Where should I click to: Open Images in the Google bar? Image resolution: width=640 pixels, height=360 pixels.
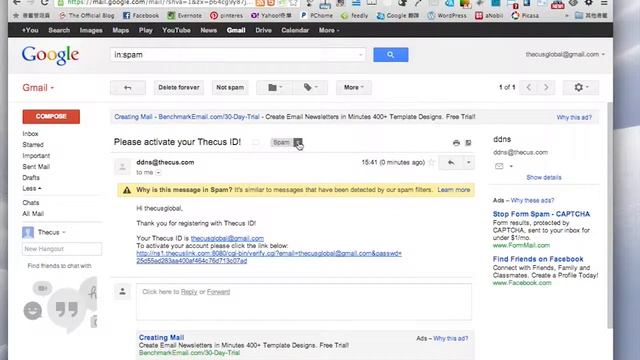pyautogui.click(x=91, y=30)
